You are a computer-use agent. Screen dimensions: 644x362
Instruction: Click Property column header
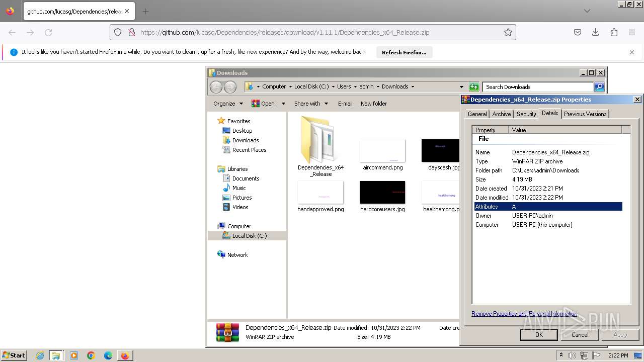coord(491,130)
